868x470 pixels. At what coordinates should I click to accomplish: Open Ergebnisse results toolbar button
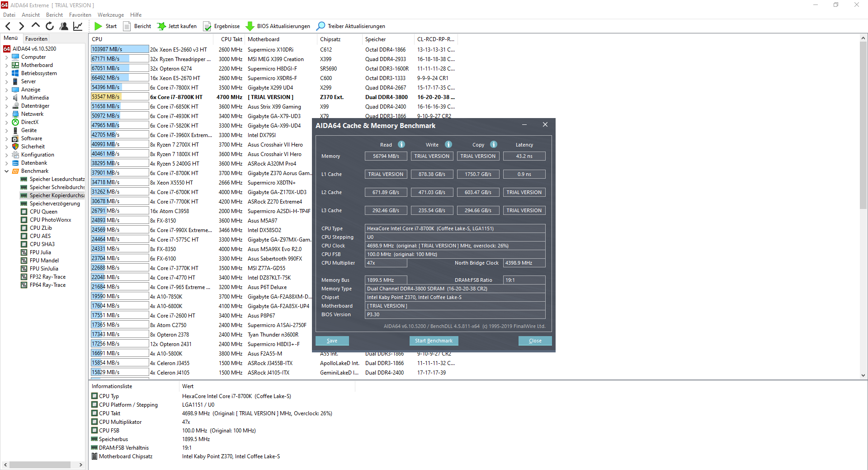click(x=222, y=26)
